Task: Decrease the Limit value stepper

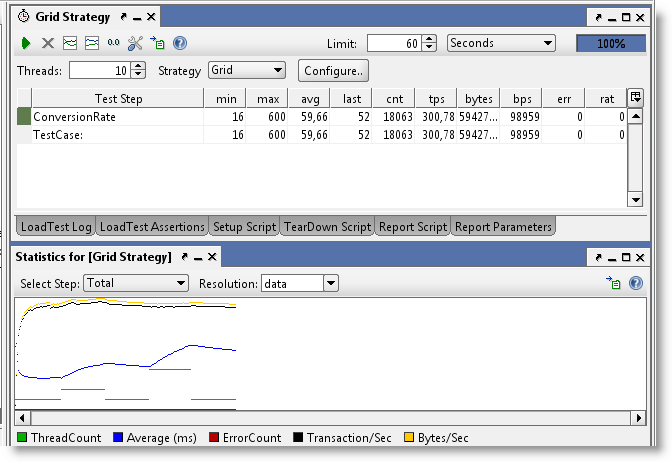Action: (x=429, y=48)
